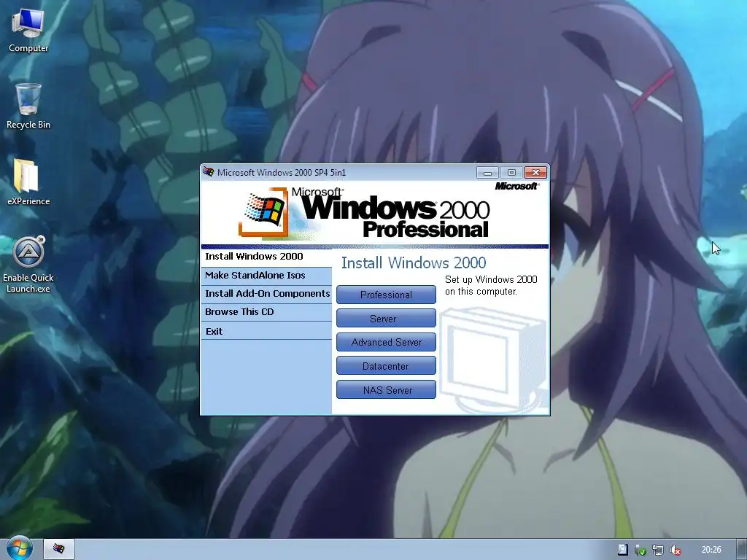The height and width of the screenshot is (560, 747).
Task: Open Browse This CD
Action: click(x=266, y=312)
